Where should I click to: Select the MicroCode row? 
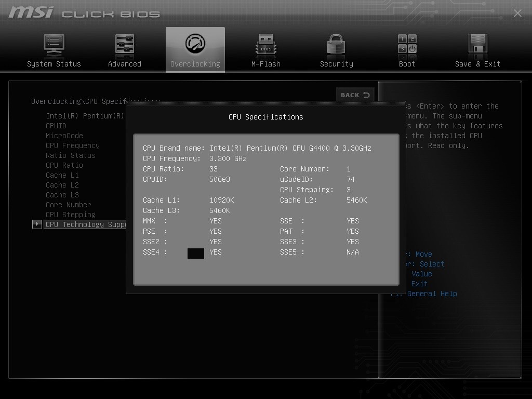tap(64, 136)
